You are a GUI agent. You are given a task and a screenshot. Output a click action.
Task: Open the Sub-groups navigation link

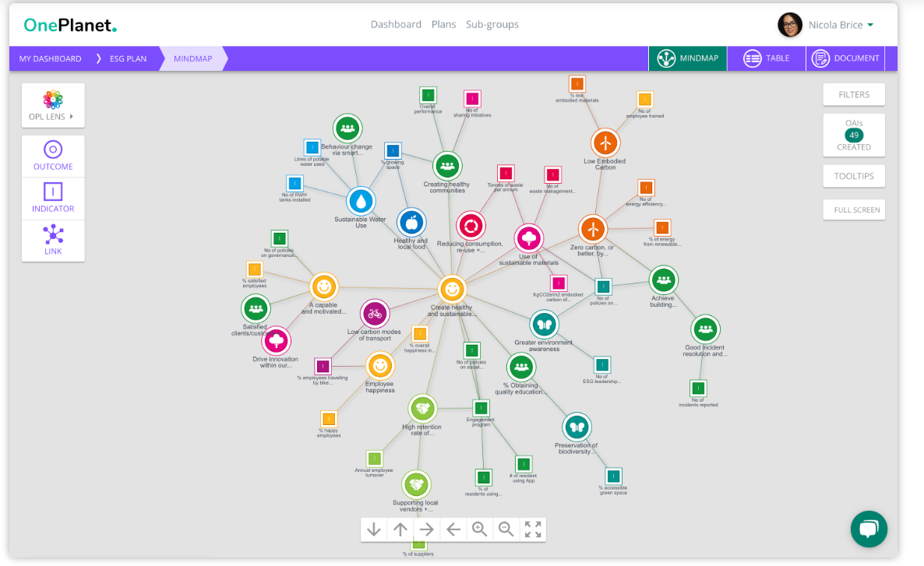pos(492,25)
